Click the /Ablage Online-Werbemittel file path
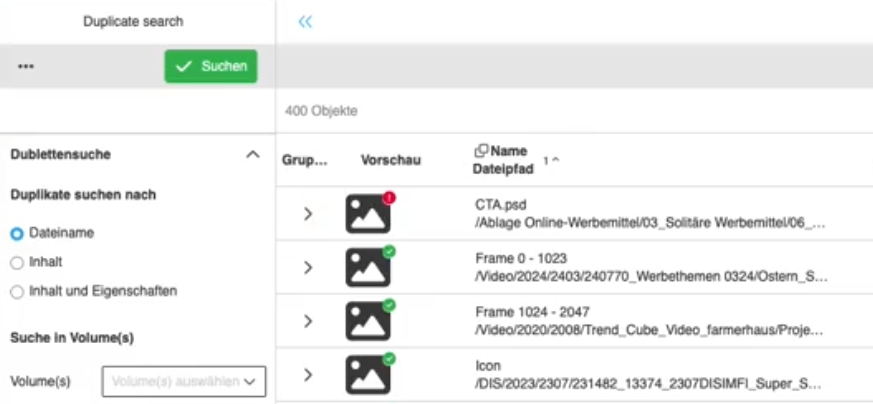873x404 pixels. (x=650, y=224)
